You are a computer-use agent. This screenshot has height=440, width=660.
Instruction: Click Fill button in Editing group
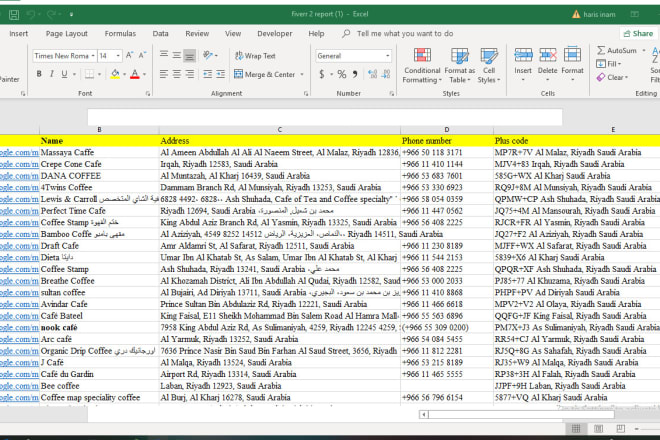click(609, 64)
